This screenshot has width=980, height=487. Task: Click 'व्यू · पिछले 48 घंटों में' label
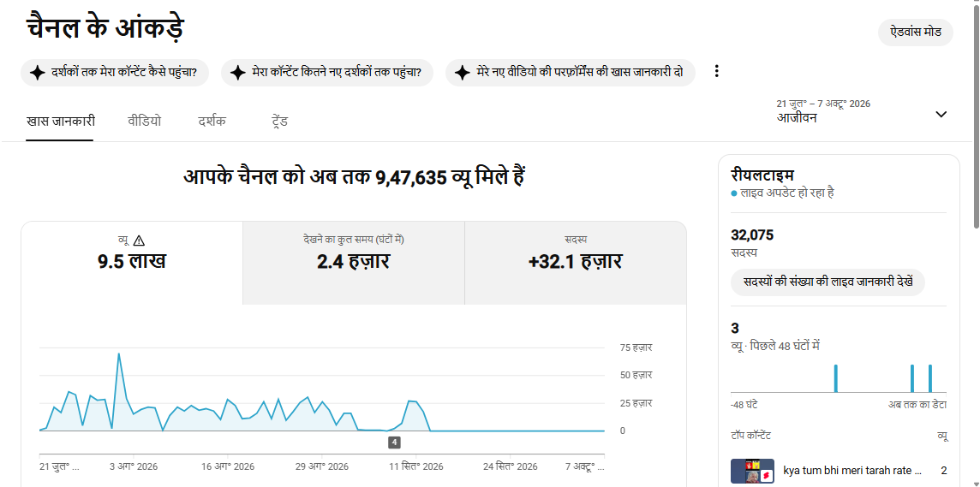tap(775, 345)
